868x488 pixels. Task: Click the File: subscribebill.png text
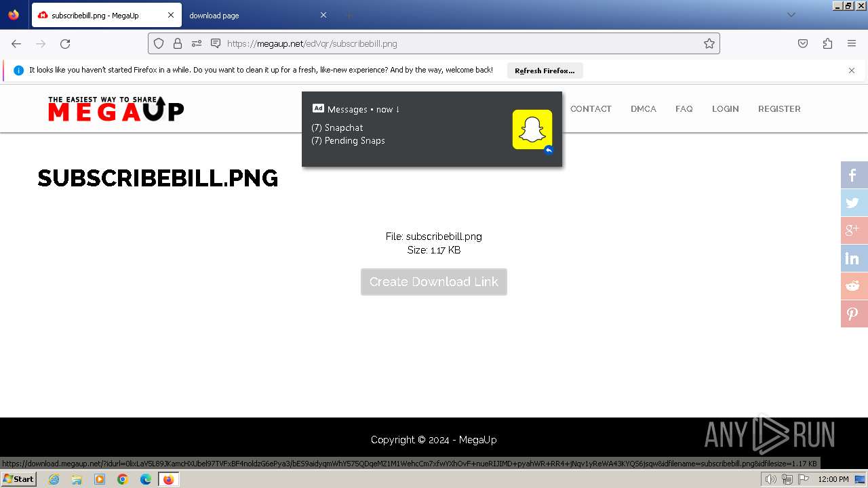(x=434, y=237)
